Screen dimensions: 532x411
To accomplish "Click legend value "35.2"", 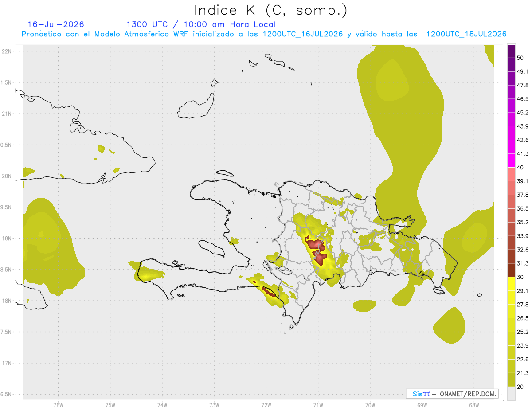I will tap(523, 222).
